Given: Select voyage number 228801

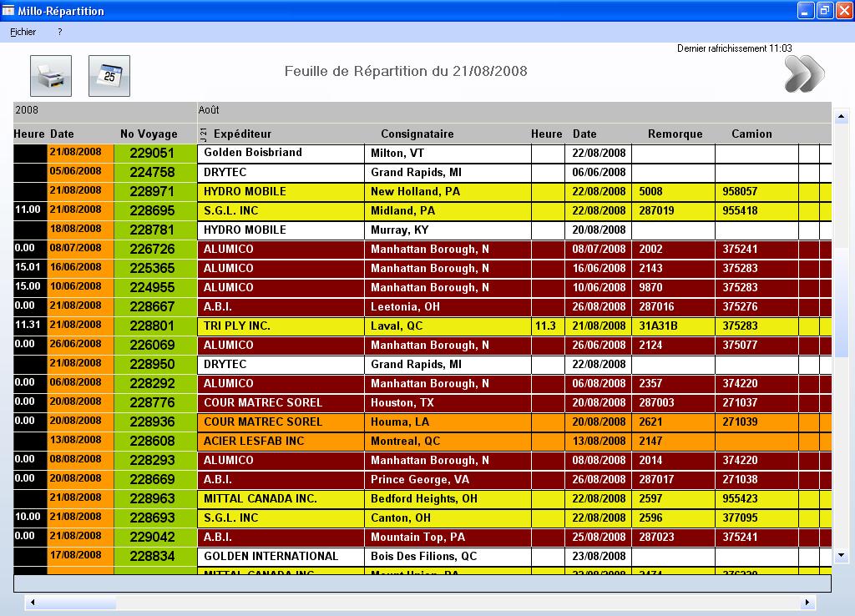Looking at the screenshot, I should click(154, 326).
